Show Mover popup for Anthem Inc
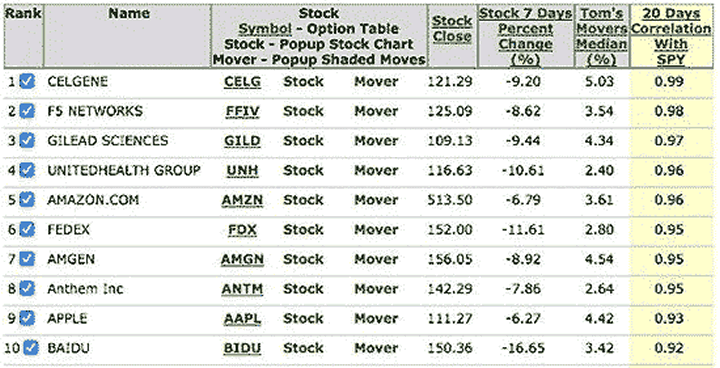 click(376, 289)
